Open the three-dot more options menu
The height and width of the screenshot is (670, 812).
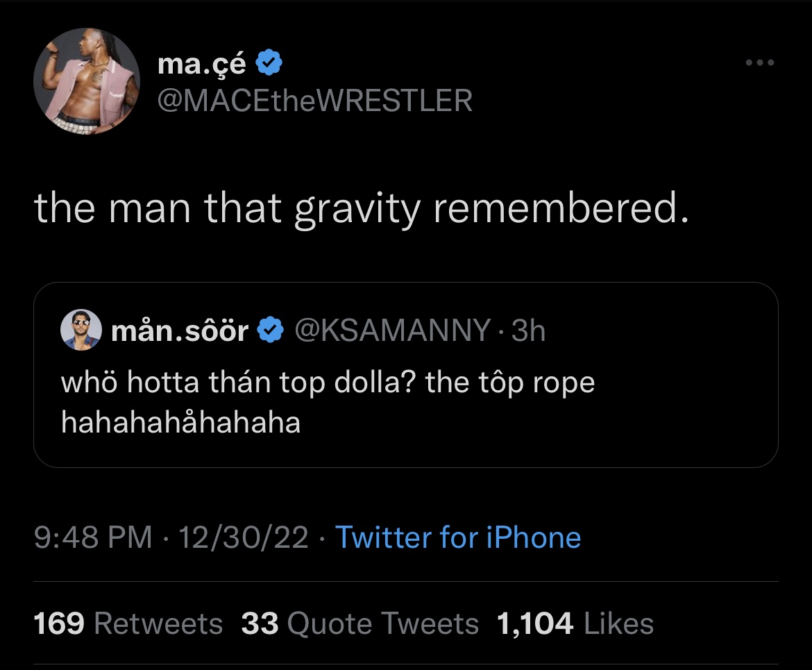tap(759, 63)
